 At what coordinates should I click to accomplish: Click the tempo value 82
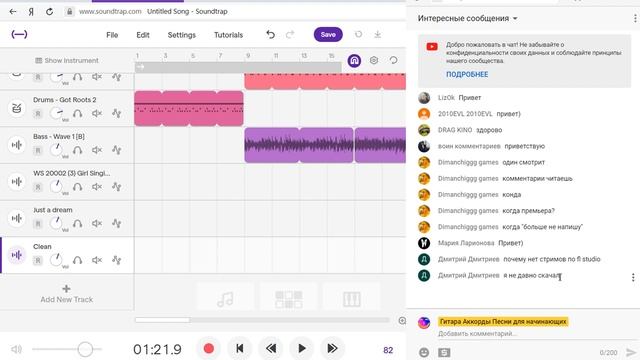388,350
